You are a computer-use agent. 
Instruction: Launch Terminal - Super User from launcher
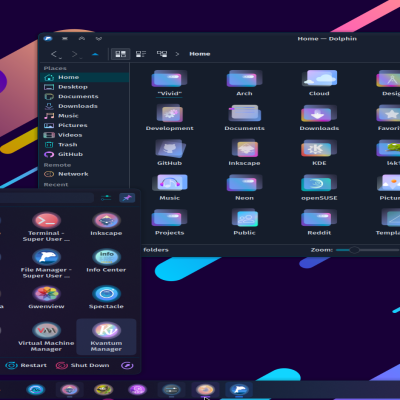click(x=46, y=227)
